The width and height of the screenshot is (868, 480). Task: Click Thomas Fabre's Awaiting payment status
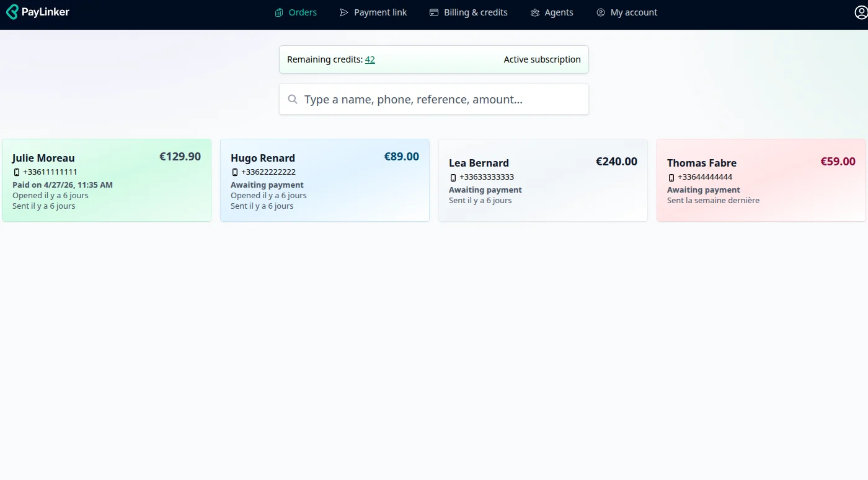tap(704, 190)
